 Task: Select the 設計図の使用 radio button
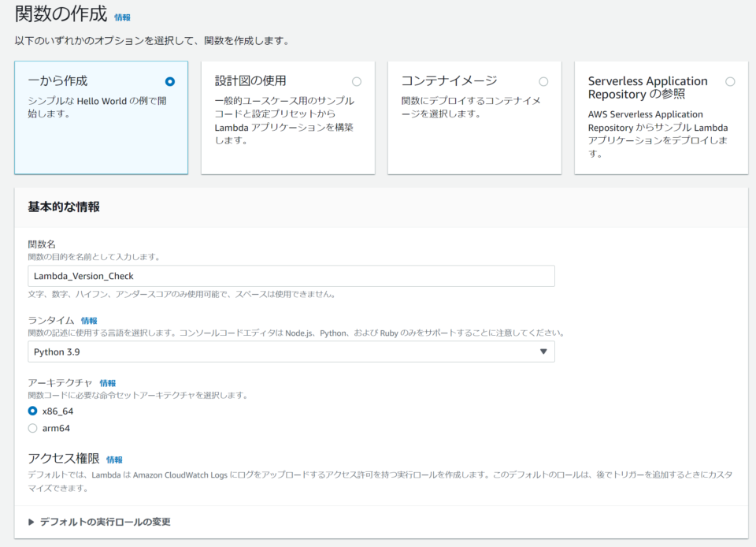(x=356, y=81)
